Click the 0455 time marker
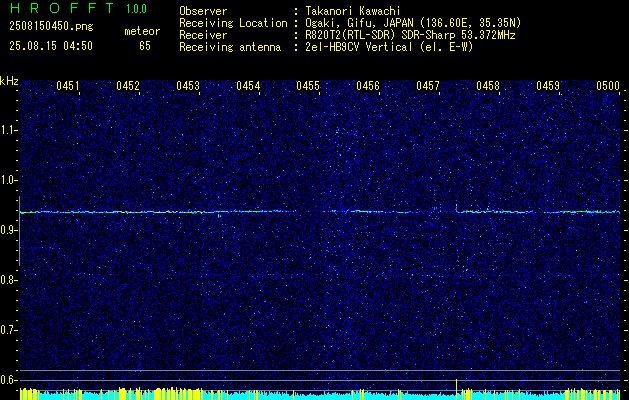Screen dimensions: 629x400 tap(308, 86)
